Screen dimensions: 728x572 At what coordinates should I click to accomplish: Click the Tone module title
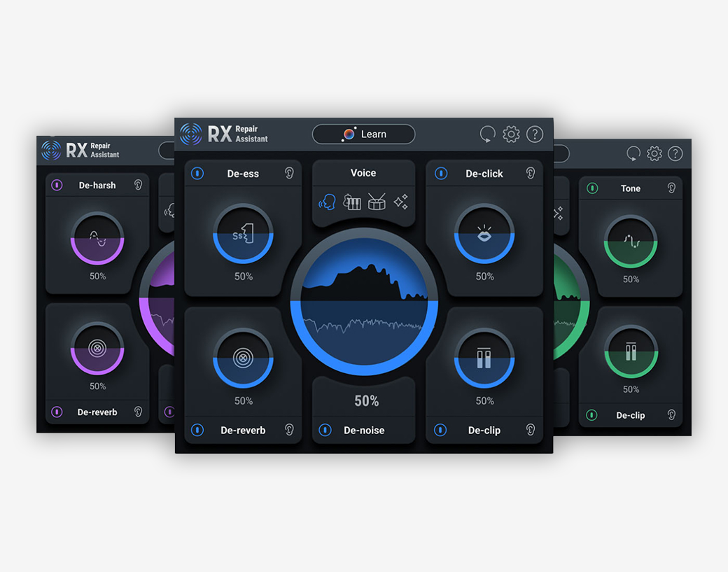pos(631,188)
